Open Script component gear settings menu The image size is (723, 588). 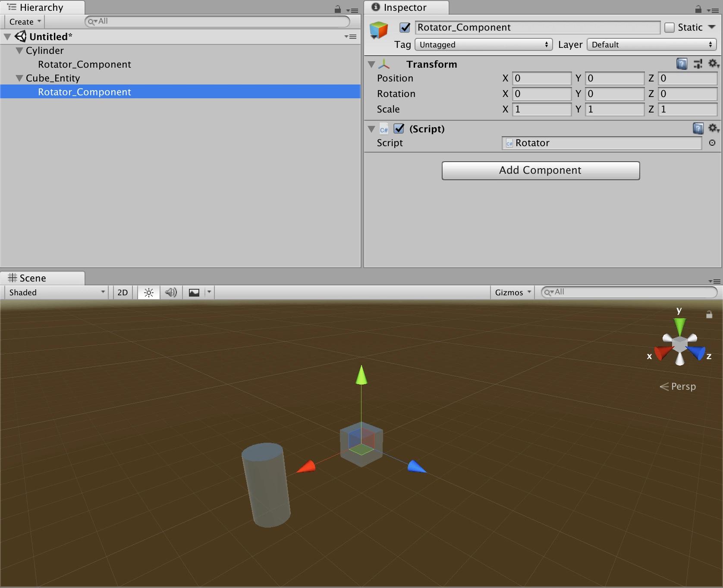click(713, 128)
